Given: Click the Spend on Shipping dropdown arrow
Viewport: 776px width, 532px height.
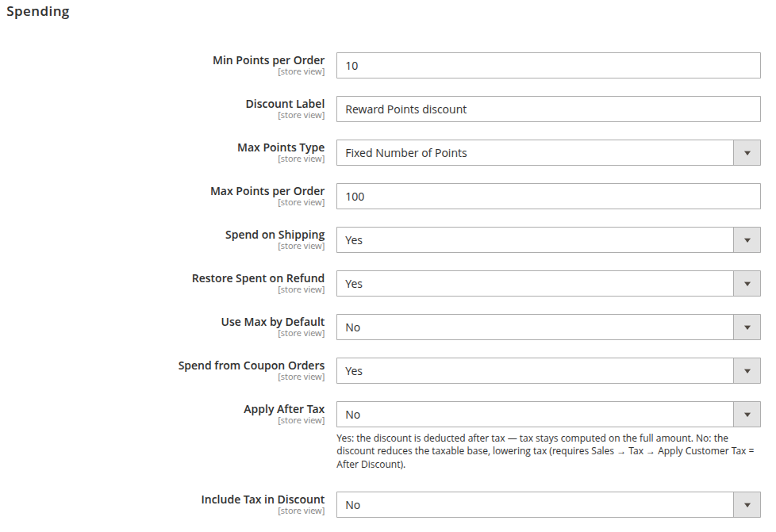Looking at the screenshot, I should pyautogui.click(x=747, y=239).
